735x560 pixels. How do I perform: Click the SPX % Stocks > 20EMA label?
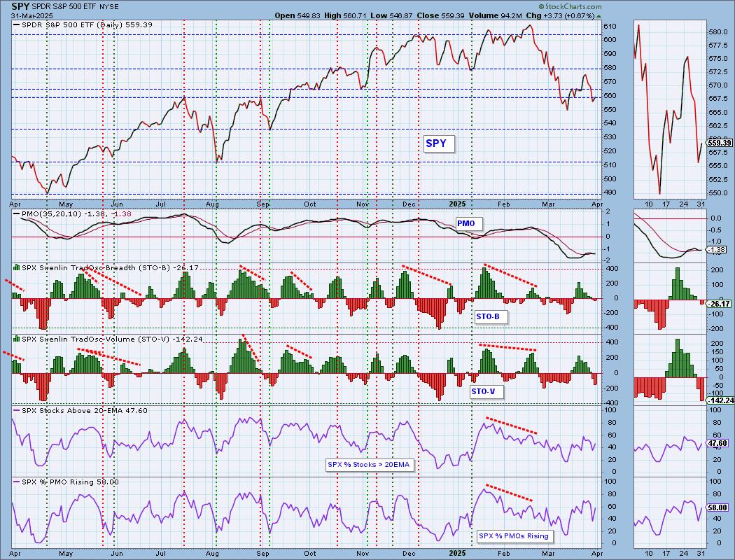[x=368, y=465]
